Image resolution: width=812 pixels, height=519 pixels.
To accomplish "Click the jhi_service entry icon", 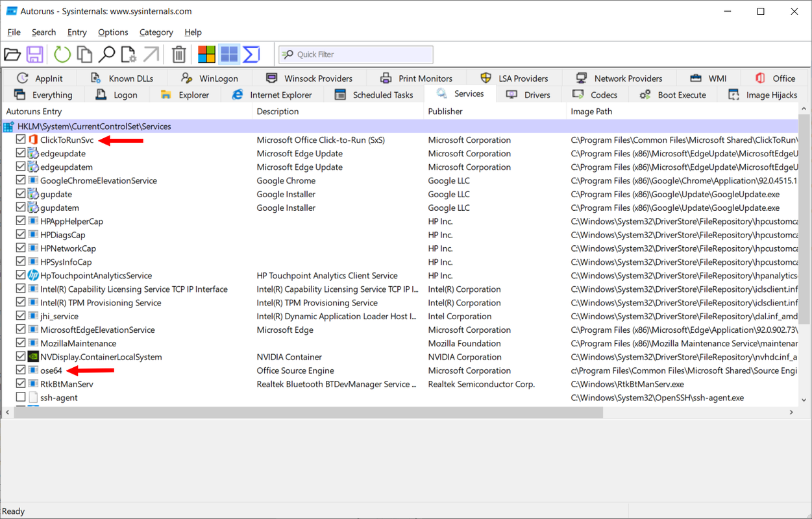I will 33,317.
